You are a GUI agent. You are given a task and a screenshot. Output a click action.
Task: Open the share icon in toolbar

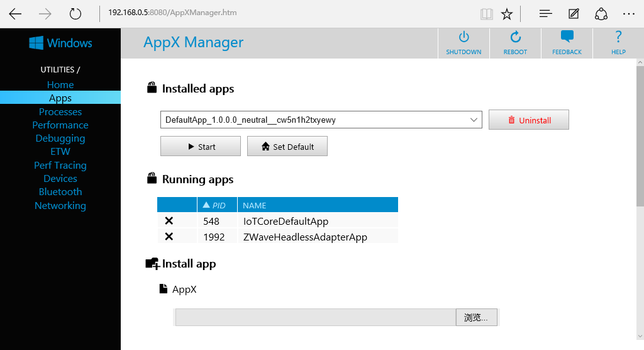pos(601,14)
